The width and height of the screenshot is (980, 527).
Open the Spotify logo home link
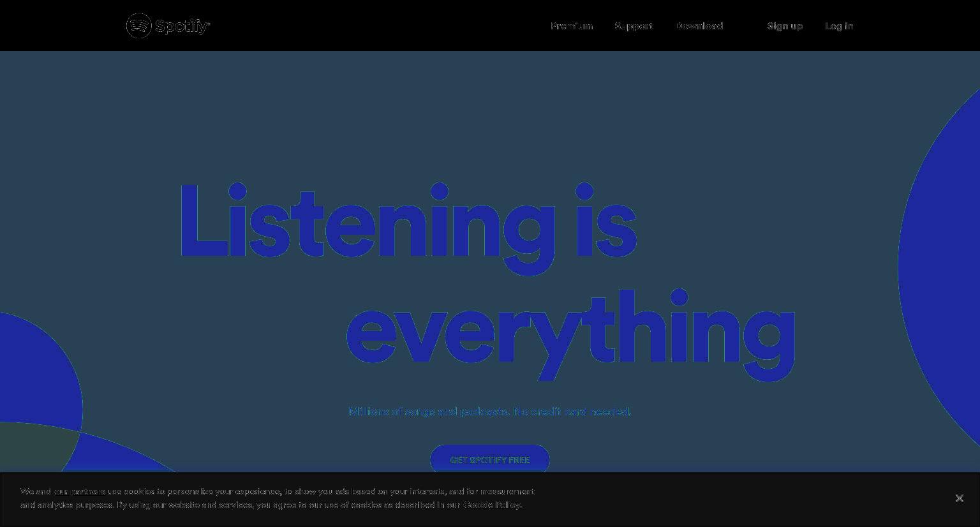(x=168, y=26)
